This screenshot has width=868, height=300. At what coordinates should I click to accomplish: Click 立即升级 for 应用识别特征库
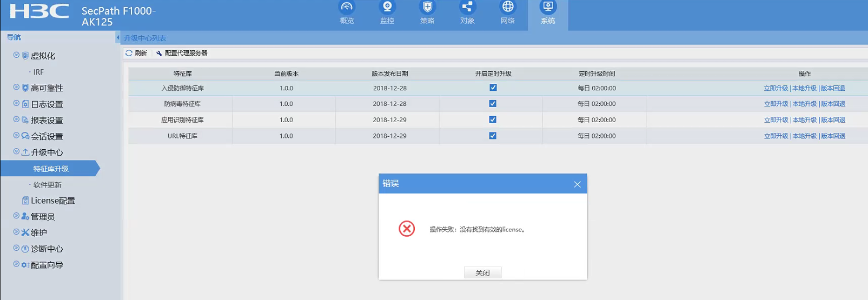point(776,120)
